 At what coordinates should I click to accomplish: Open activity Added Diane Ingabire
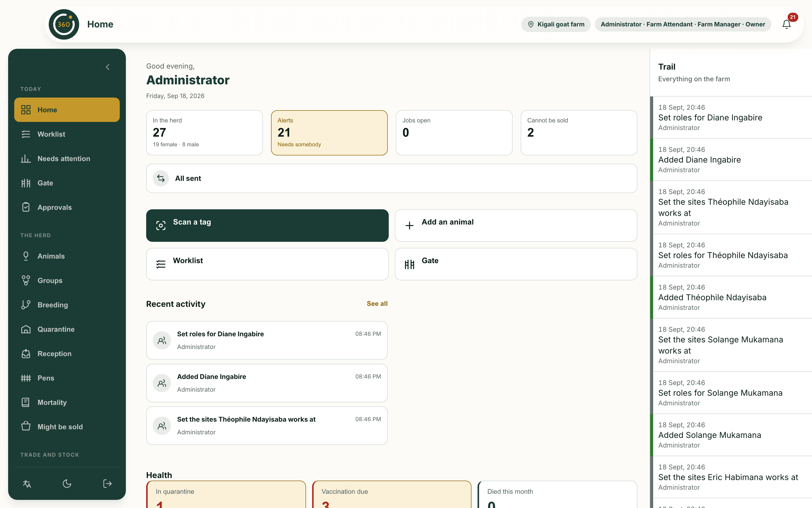(x=267, y=383)
